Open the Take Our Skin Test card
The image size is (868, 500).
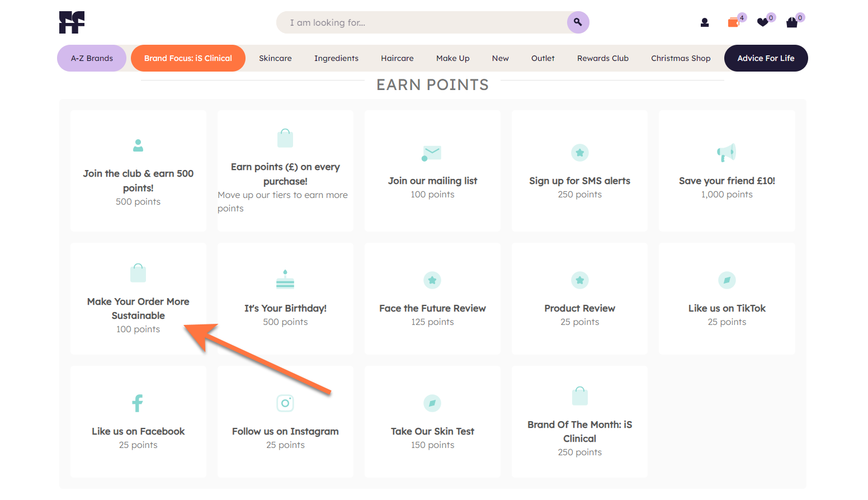[x=432, y=431]
